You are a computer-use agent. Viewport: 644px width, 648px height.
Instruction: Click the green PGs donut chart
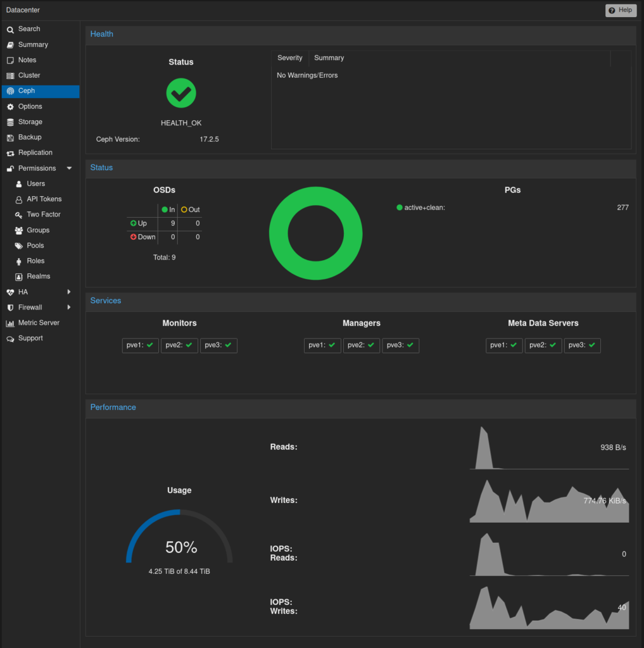click(315, 233)
